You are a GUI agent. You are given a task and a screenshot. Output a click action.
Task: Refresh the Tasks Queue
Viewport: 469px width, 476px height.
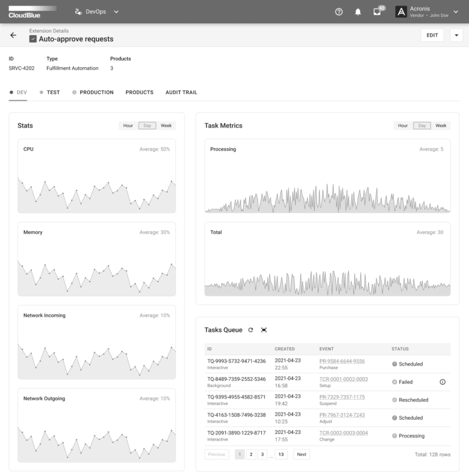click(x=250, y=330)
